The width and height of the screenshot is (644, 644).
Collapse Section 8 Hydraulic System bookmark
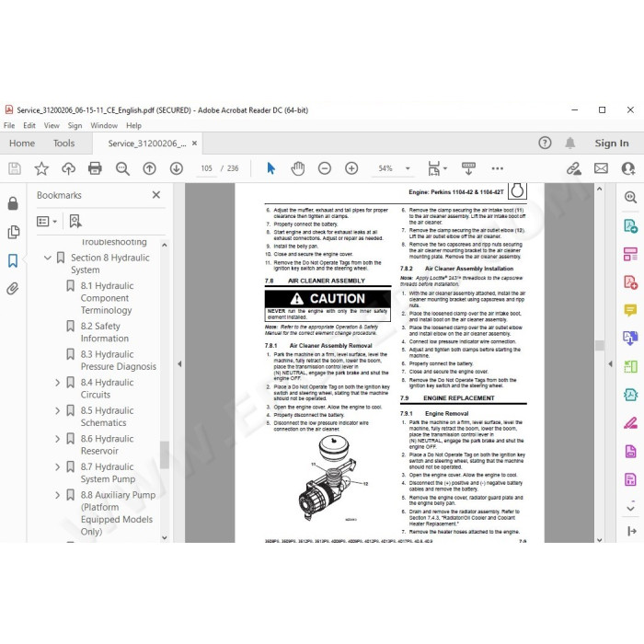[48, 258]
